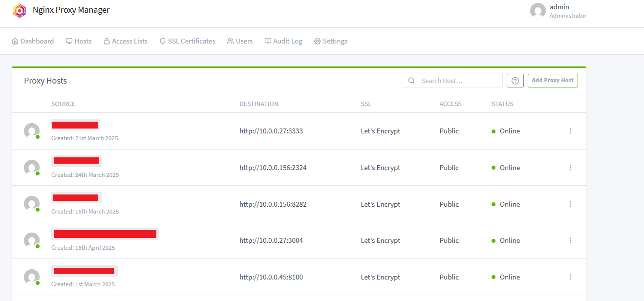Open actions menu for 10.0.0.27:3333 host
644x301 pixels.
coord(570,131)
